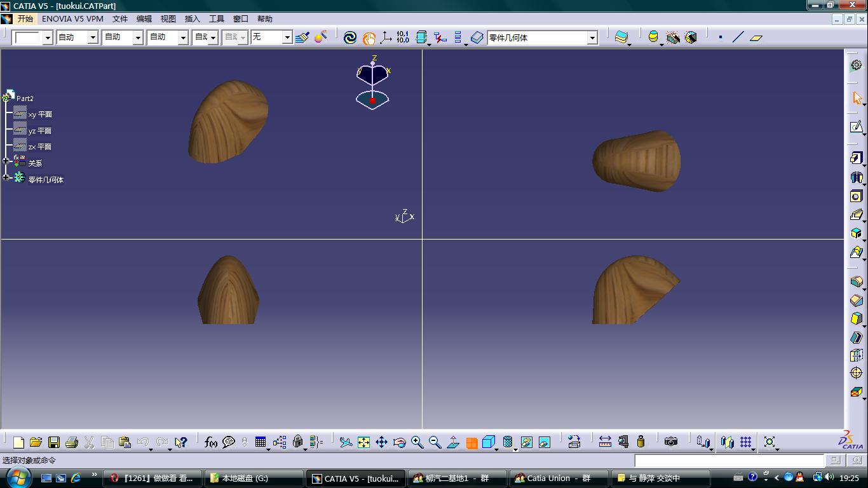Click the Normal View icon
The image size is (868, 488).
click(453, 442)
